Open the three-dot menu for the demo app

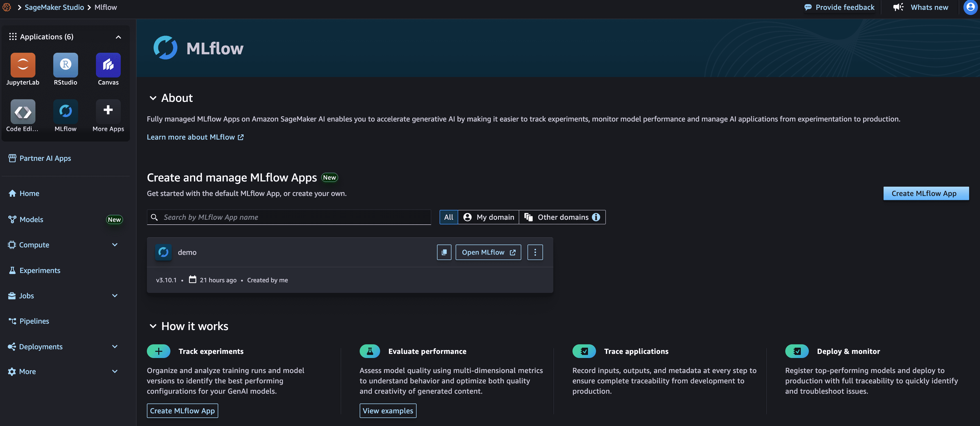click(x=535, y=252)
